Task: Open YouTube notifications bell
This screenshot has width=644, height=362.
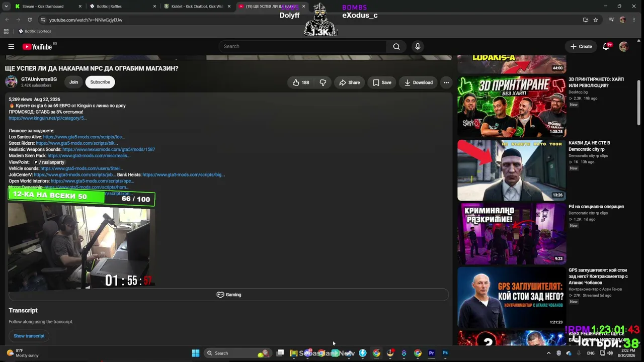Action: pos(606,46)
